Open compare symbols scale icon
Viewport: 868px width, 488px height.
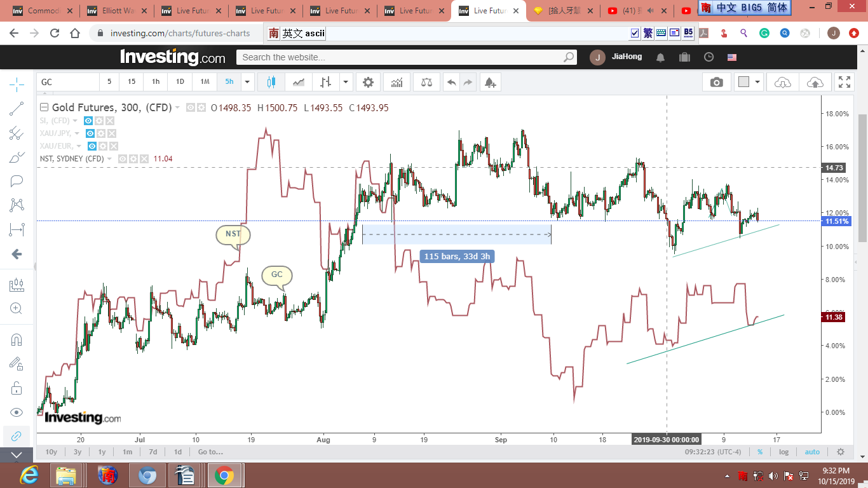point(426,82)
